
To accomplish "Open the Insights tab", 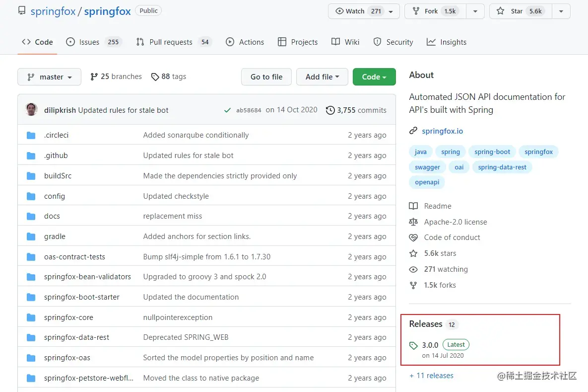I will pyautogui.click(x=447, y=42).
